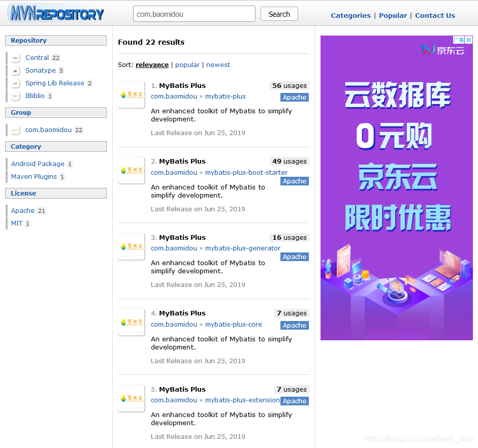The image size is (478, 448).
Task: Filter by Android Package category
Action: point(38,164)
